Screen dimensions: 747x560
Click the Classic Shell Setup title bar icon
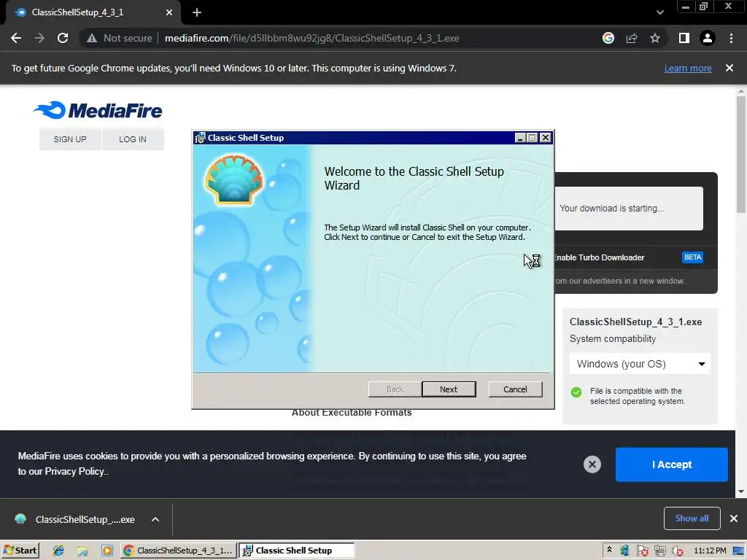tap(200, 138)
